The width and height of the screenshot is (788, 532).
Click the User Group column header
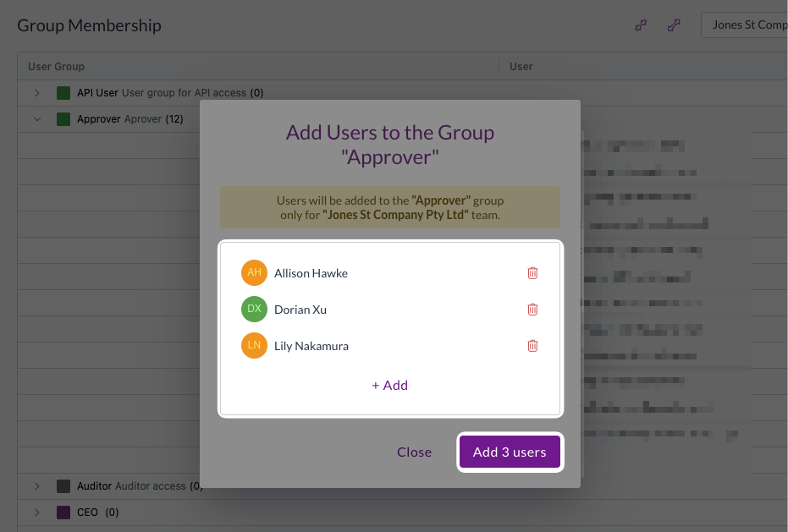click(x=56, y=66)
